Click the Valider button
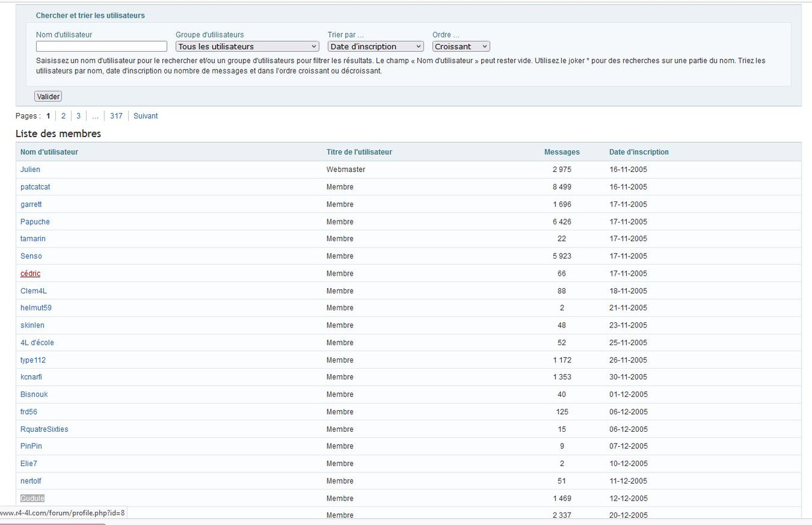Image resolution: width=812 pixels, height=525 pixels. [x=48, y=96]
